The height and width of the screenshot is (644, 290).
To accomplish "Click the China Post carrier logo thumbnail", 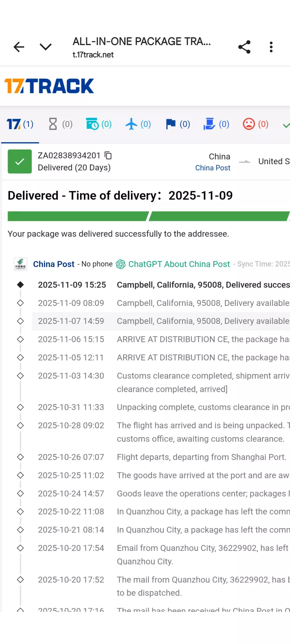I will pyautogui.click(x=20, y=264).
